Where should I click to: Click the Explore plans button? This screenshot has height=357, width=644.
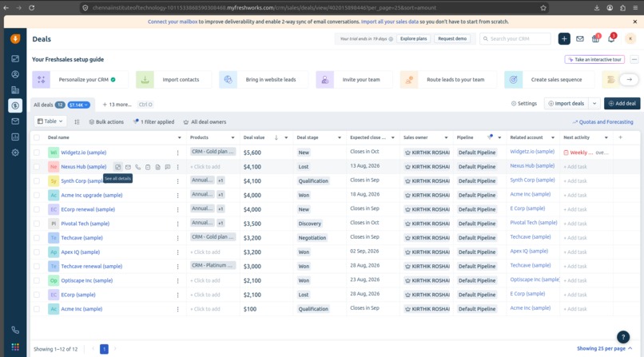[414, 38]
